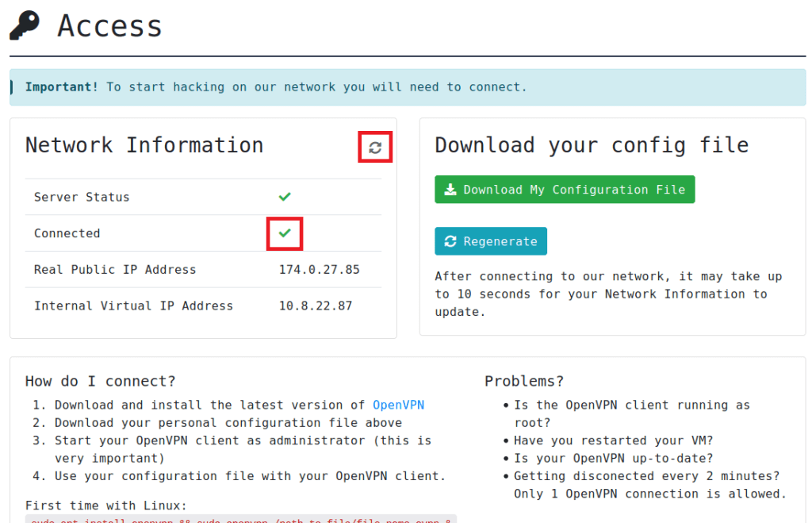Click the green Server Status checkmark
This screenshot has height=523, width=812.
point(285,197)
